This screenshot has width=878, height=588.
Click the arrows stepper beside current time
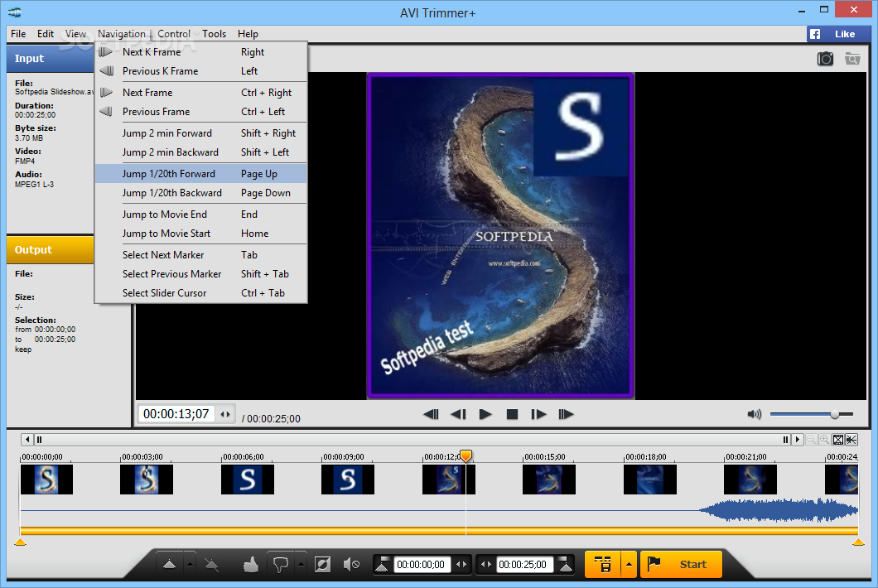(x=225, y=414)
